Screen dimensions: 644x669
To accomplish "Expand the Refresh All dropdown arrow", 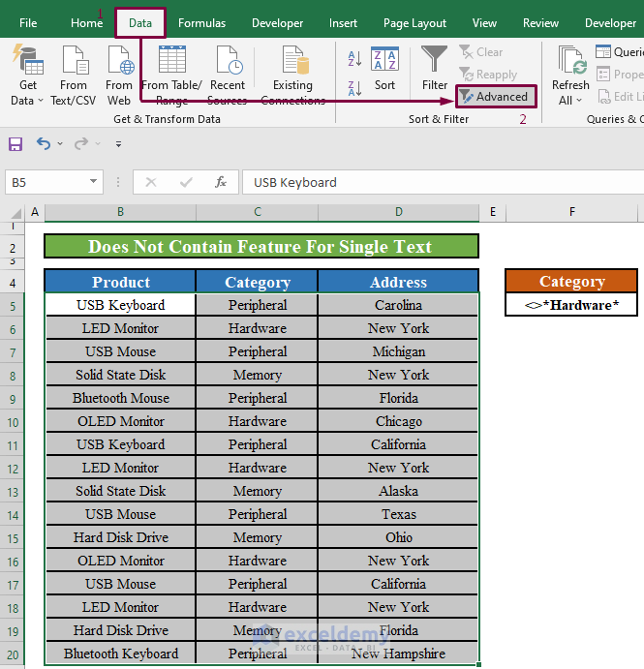I will click(579, 101).
